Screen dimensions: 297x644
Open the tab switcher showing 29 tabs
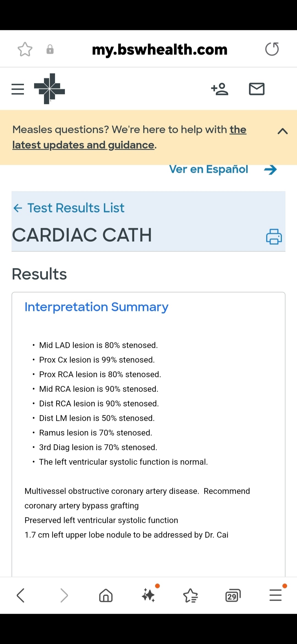tap(233, 596)
